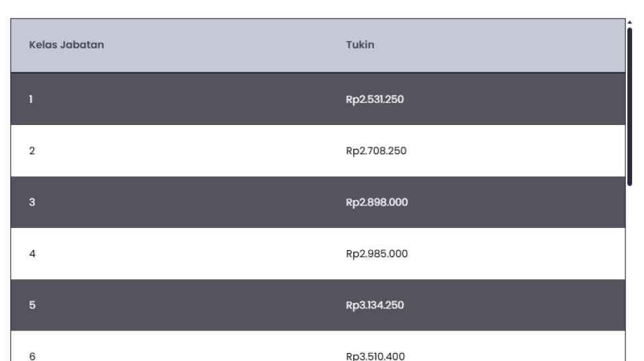Click the Rp prefix of the 2.985.000 value
The width and height of the screenshot is (644, 361).
click(x=352, y=254)
